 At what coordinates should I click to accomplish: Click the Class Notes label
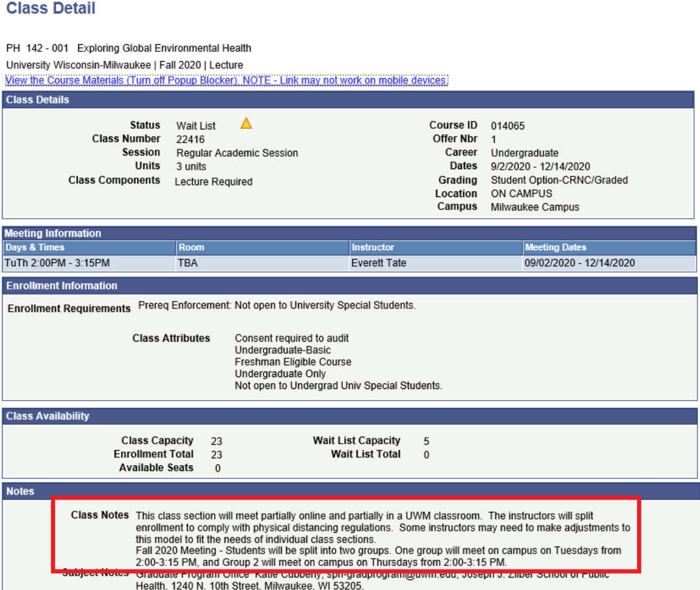coord(100,515)
